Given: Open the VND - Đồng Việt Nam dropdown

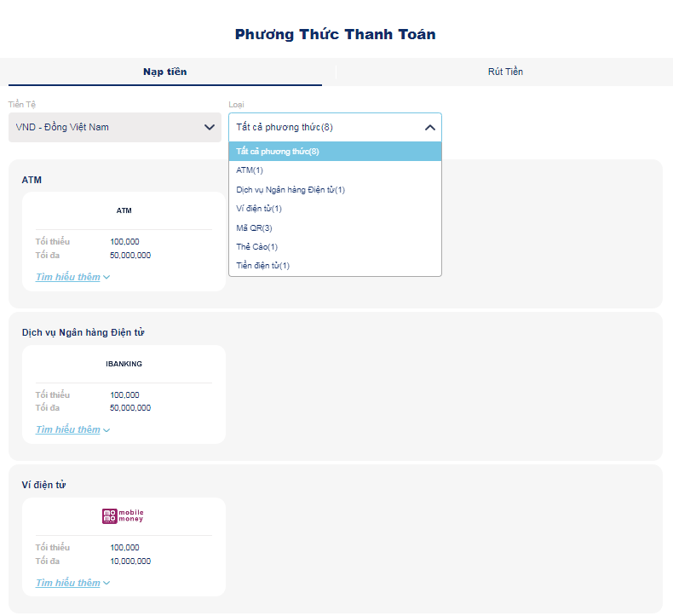Looking at the screenshot, I should click(x=115, y=128).
